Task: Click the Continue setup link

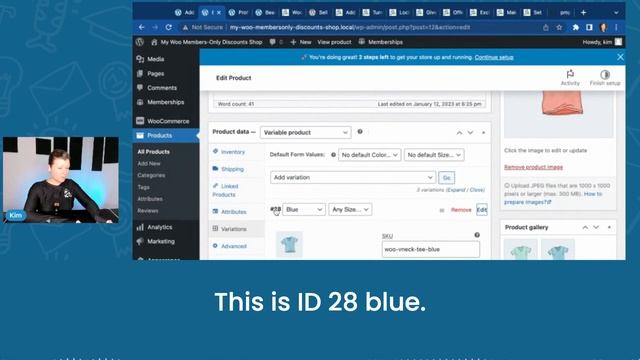Action: 494,58
